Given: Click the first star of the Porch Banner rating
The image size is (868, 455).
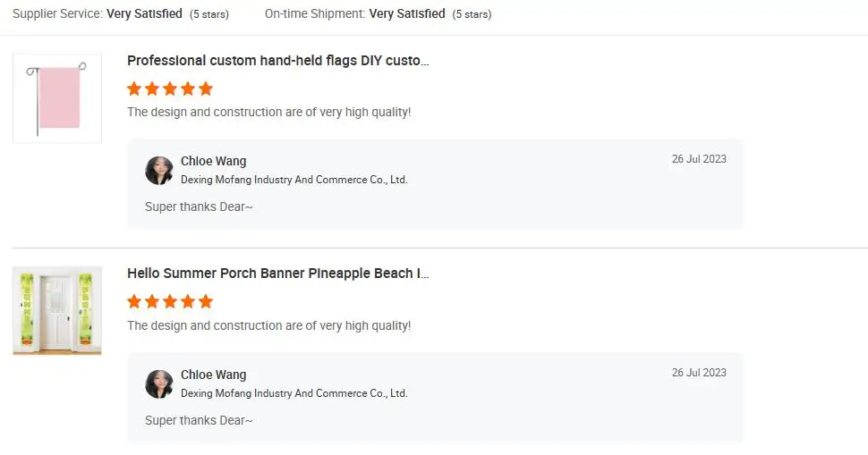Looking at the screenshot, I should tap(134, 301).
